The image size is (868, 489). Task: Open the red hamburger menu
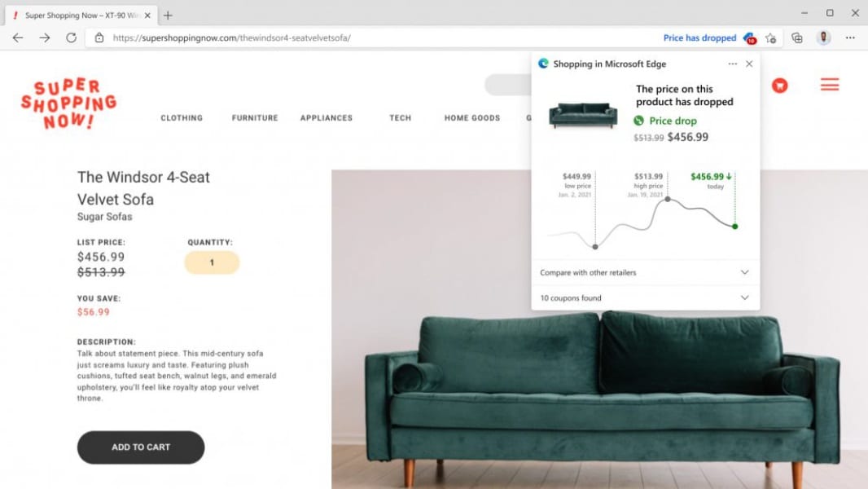(829, 85)
